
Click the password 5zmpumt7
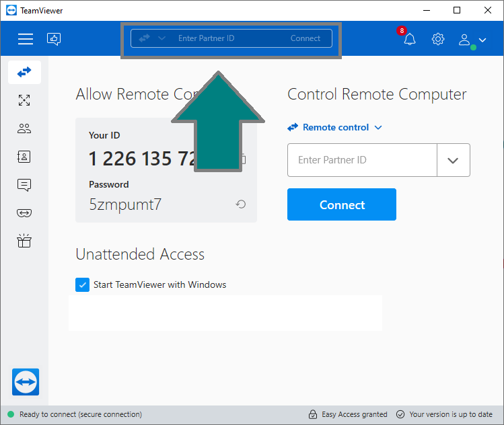coord(125,204)
